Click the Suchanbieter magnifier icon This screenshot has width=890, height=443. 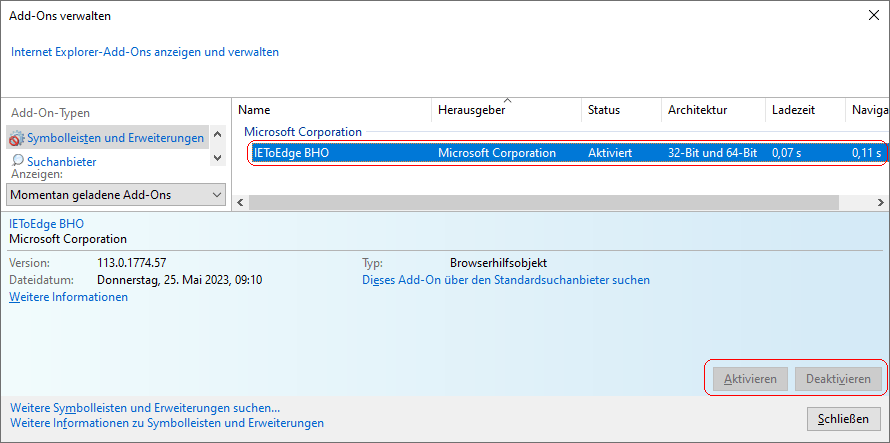[x=18, y=161]
